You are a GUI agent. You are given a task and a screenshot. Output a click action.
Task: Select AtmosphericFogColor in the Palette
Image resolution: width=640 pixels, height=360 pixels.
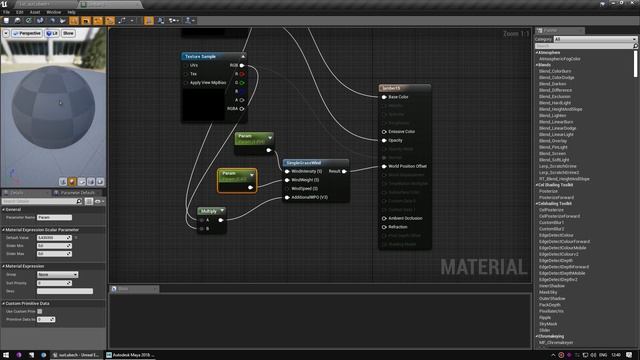pyautogui.click(x=560, y=59)
